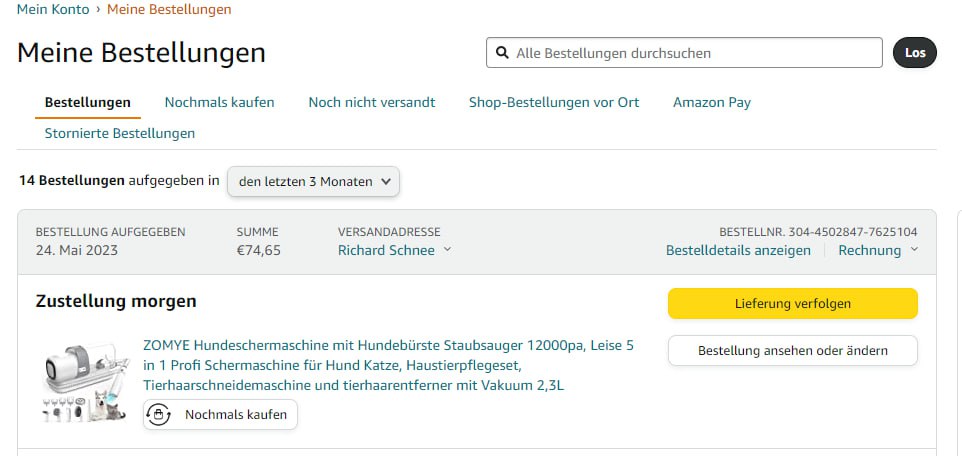This screenshot has width=962, height=456.
Task: Hit the Los search button
Action: coord(914,53)
